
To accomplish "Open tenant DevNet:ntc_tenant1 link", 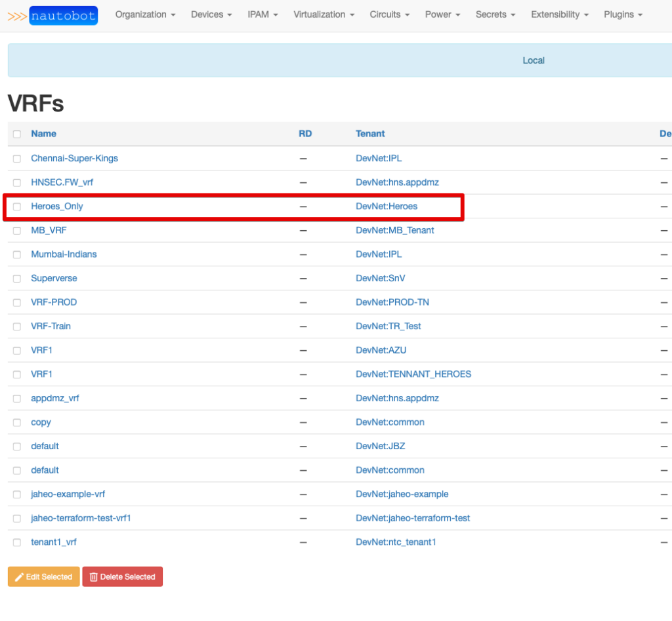I will click(396, 542).
